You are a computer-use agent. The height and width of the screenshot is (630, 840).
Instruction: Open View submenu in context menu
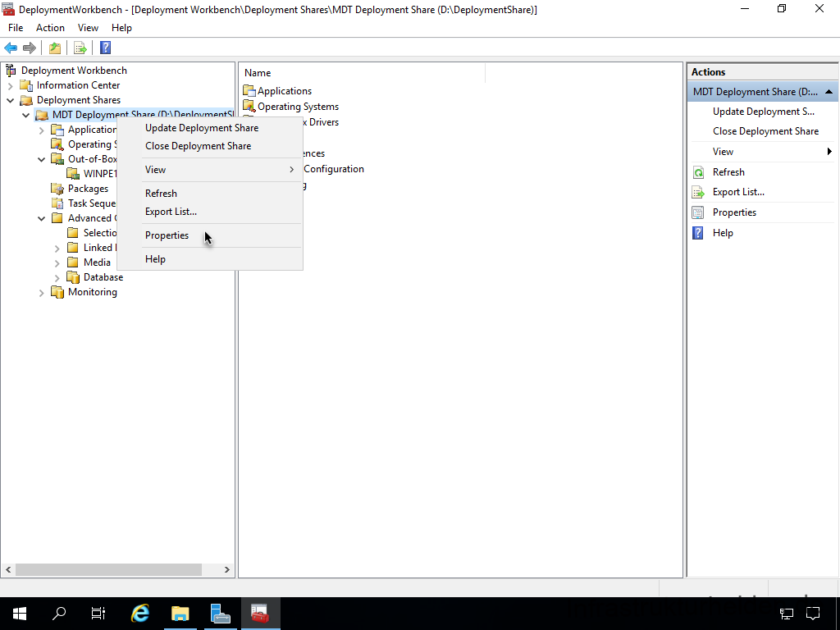pyautogui.click(x=209, y=169)
